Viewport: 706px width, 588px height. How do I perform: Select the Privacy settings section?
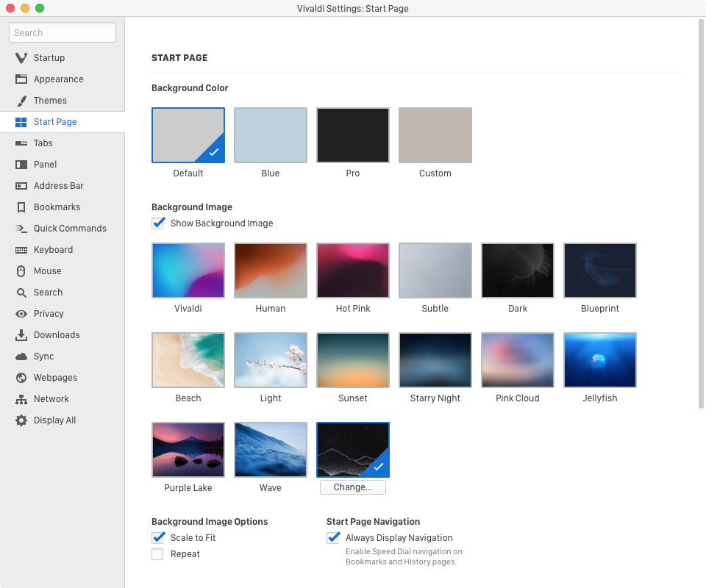click(63, 314)
